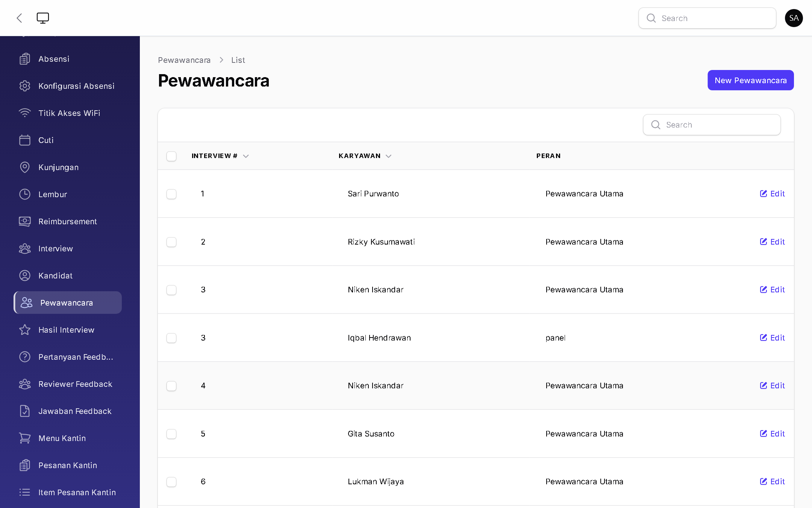
Task: Open Konfigurasi Absensi in the sidebar
Action: [68, 86]
